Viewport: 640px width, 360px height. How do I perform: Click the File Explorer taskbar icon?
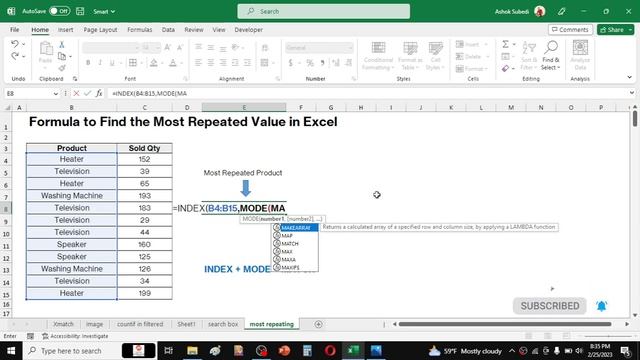[192, 351]
